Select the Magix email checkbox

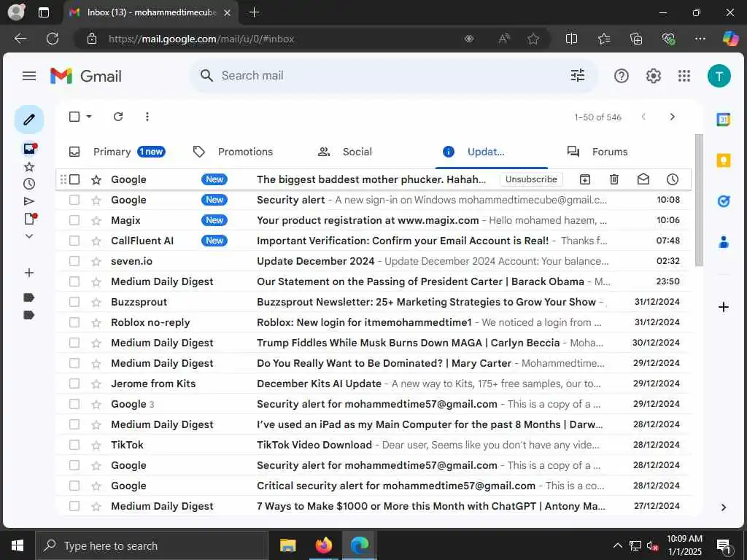(x=74, y=220)
